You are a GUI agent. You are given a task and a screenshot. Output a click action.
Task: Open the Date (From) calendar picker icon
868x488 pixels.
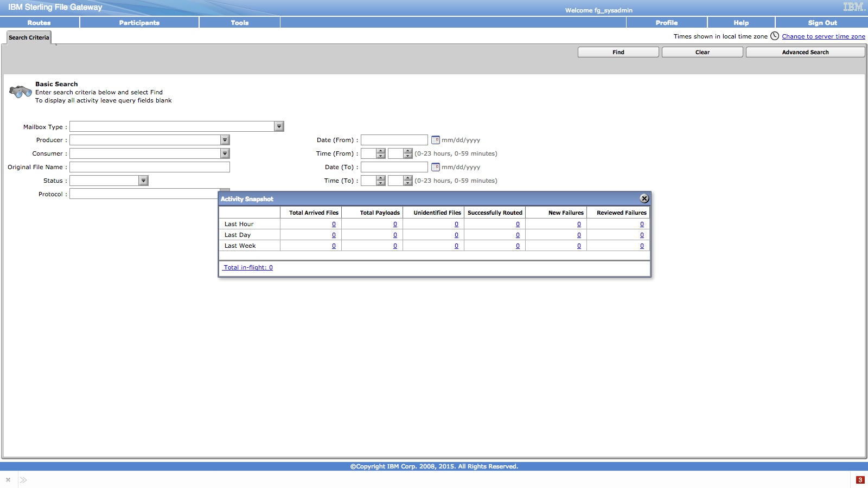[x=435, y=140]
